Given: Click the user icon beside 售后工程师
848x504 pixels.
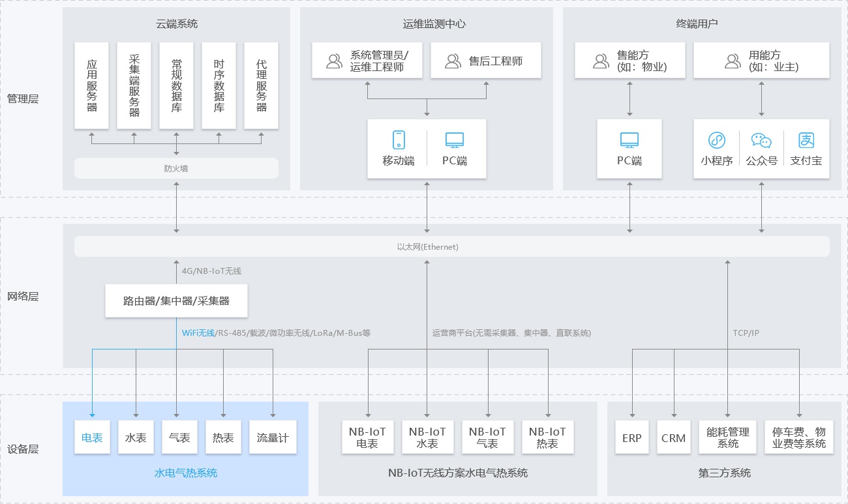Looking at the screenshot, I should [453, 61].
